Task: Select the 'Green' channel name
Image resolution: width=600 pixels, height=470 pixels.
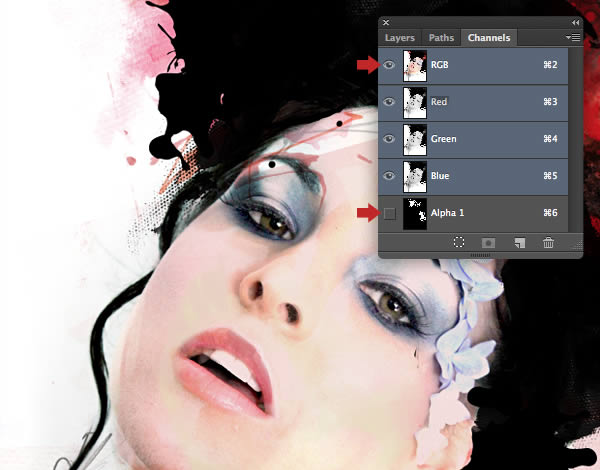Action: (x=443, y=139)
